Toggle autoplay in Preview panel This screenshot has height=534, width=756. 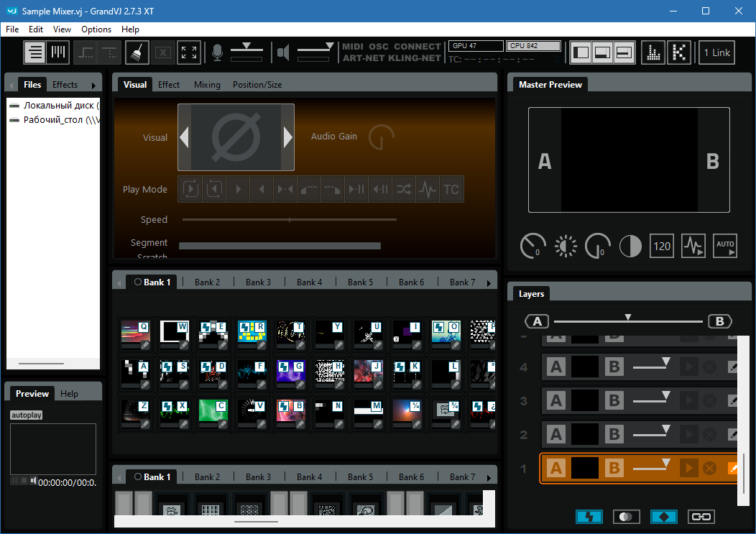[x=27, y=415]
